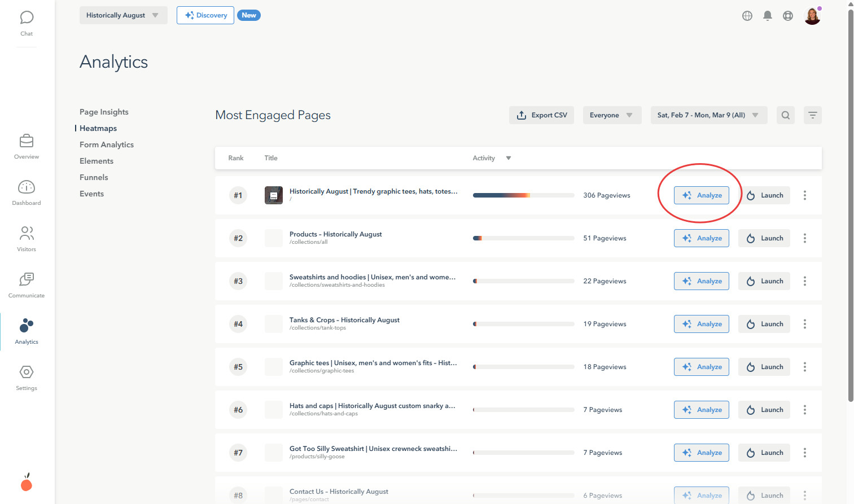
Task: Open the search icon near the date filter
Action: [x=785, y=115]
